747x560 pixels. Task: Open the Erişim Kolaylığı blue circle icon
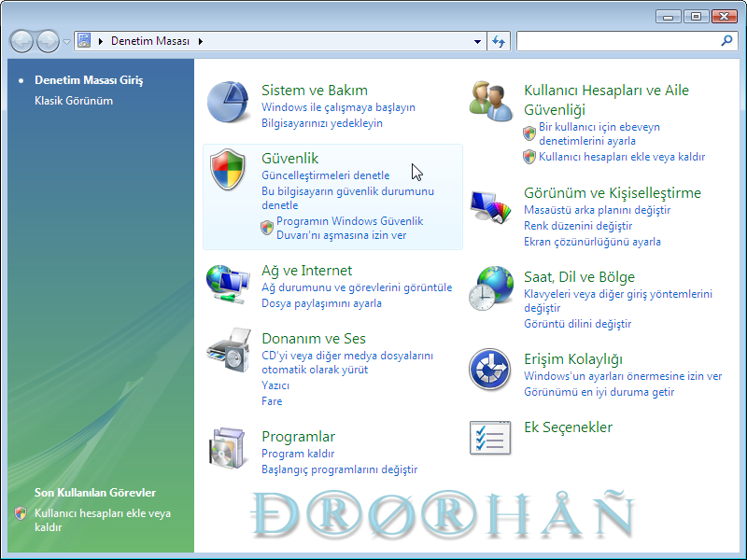pyautogui.click(x=489, y=370)
